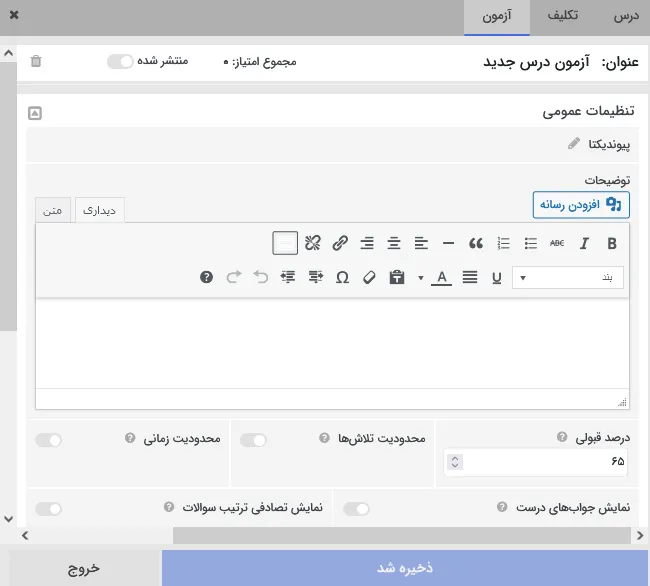Click the horizontal scrollbar right arrow
This screenshot has height=586, width=650.
coord(640,536)
